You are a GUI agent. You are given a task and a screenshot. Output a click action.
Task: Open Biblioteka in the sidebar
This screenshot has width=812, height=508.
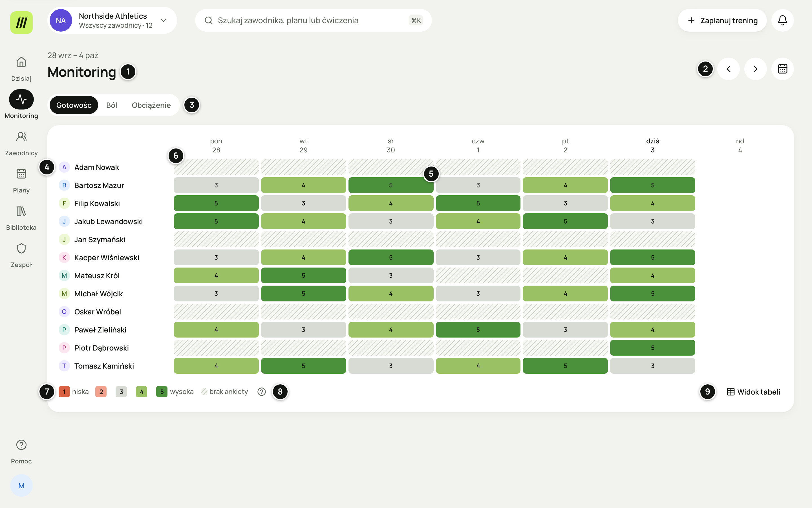[21, 218]
